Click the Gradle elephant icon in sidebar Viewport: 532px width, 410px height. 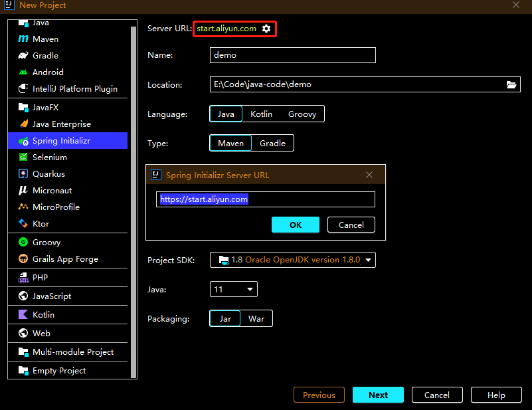[23, 55]
